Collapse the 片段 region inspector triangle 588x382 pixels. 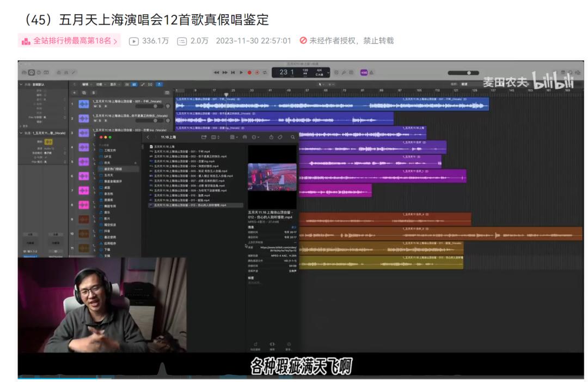pos(21,84)
